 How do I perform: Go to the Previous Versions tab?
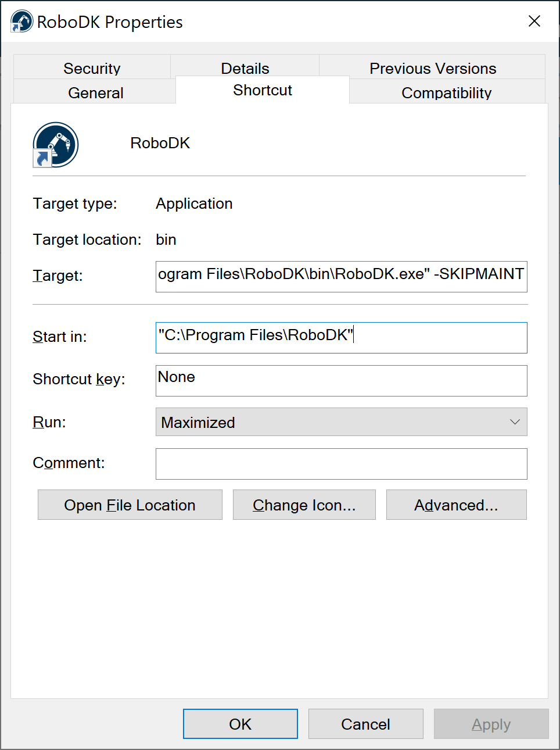(433, 67)
